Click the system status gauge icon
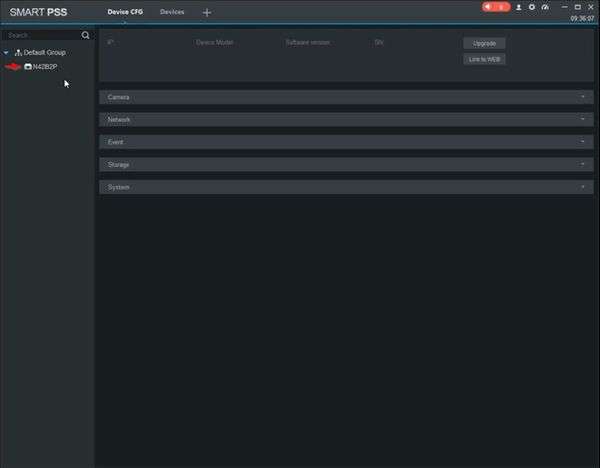The height and width of the screenshot is (468, 600). [545, 7]
